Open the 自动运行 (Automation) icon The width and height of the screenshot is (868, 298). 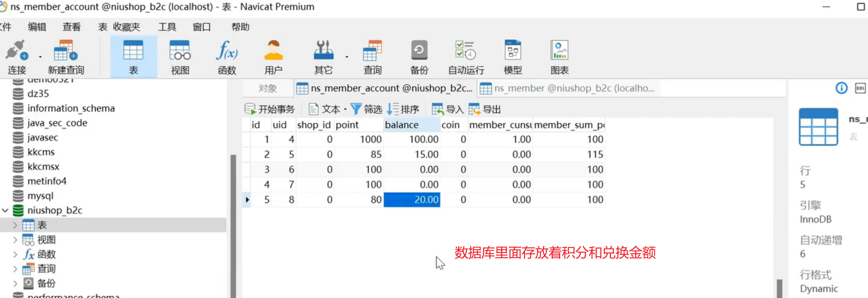[x=466, y=57]
